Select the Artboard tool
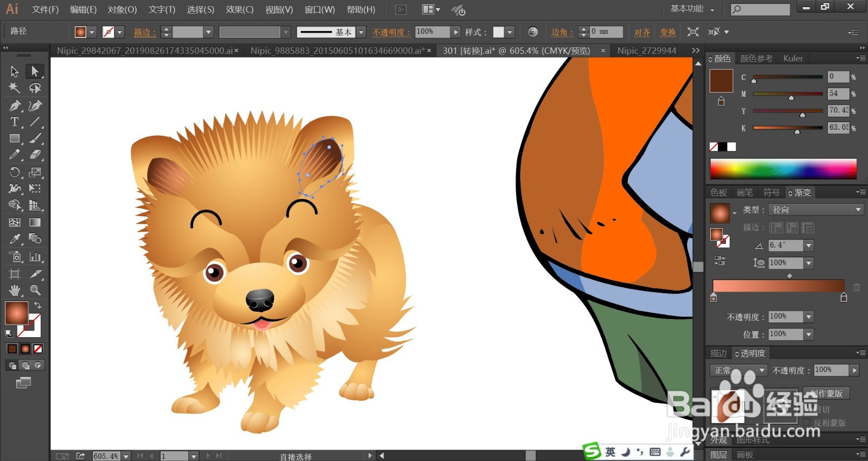 tap(15, 274)
